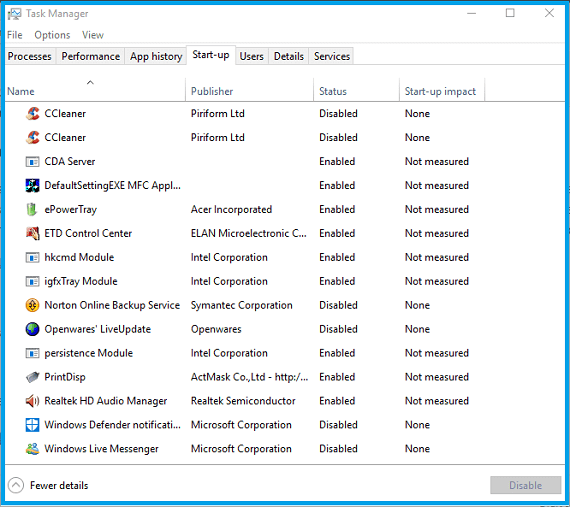Viewport: 570px width, 507px height.
Task: Select the CDA Server name
Action: pos(70,161)
